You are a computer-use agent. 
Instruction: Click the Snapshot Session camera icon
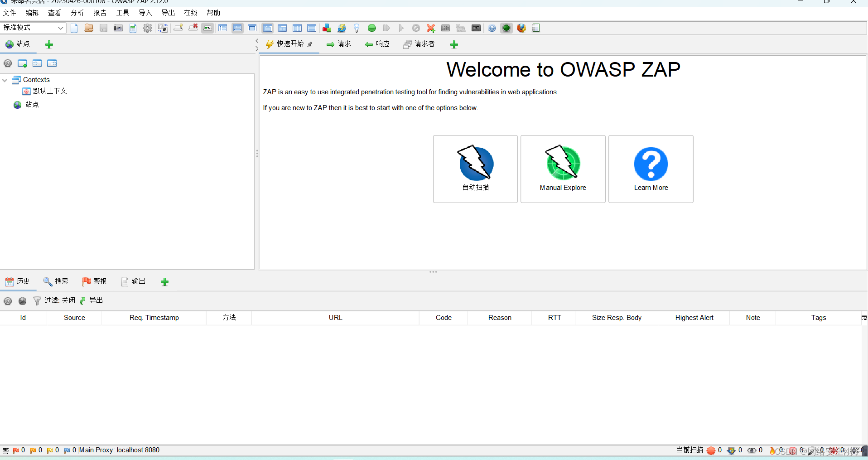pos(118,28)
